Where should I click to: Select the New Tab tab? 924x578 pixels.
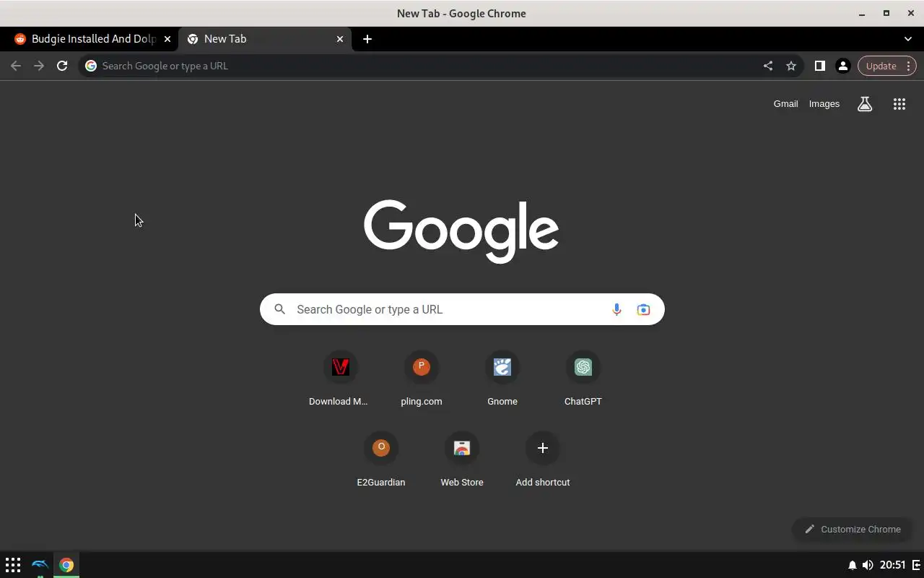(264, 39)
